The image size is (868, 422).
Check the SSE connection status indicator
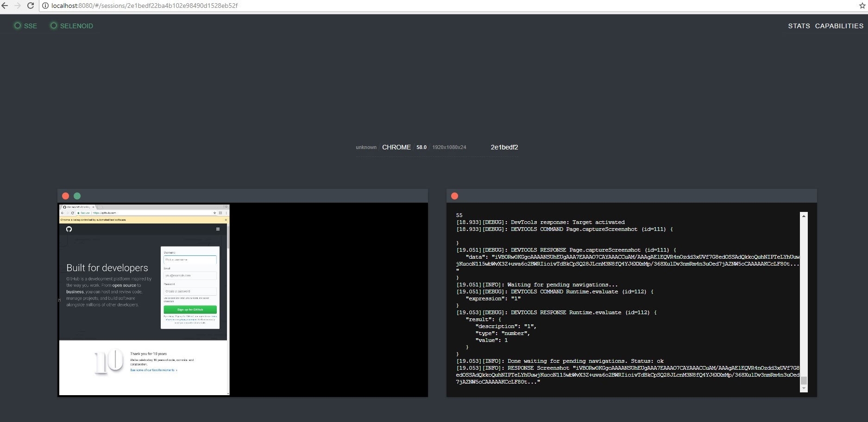pos(18,26)
